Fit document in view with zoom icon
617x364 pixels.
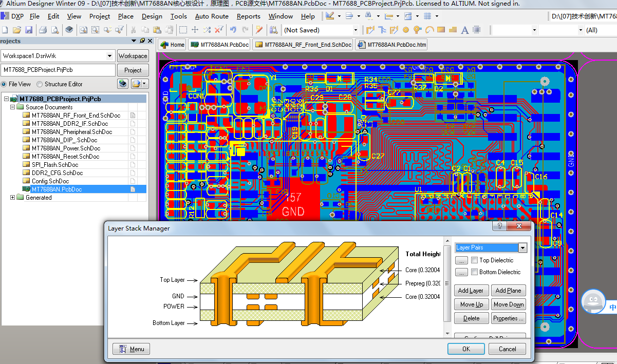(x=83, y=30)
